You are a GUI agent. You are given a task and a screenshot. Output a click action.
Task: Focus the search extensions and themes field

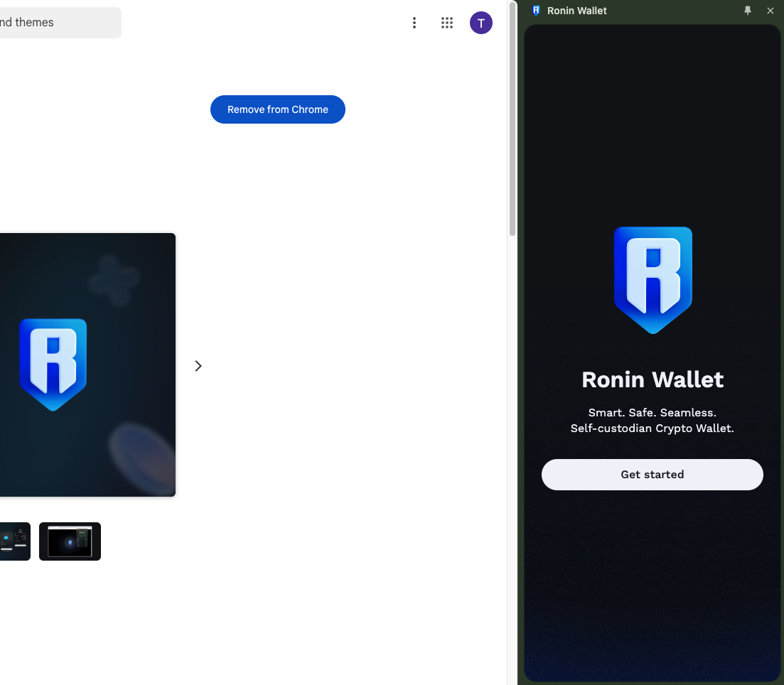[57, 23]
